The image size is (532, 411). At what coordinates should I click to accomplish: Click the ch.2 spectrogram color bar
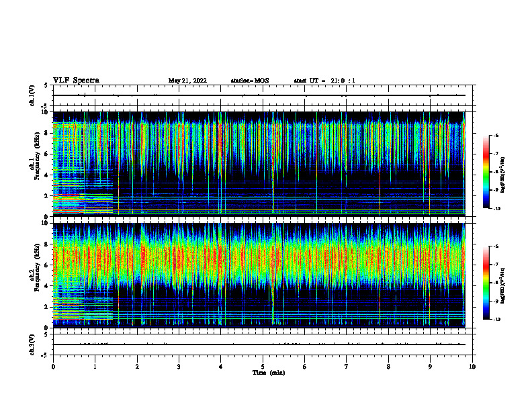[486, 283]
